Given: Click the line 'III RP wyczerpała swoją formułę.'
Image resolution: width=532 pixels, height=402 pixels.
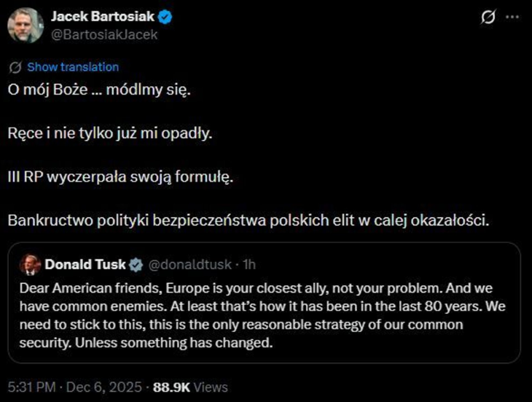Looking at the screenshot, I should pyautogui.click(x=121, y=178).
